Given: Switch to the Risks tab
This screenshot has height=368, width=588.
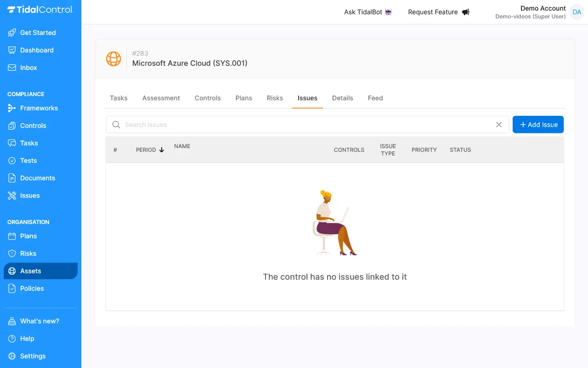Looking at the screenshot, I should click(x=275, y=98).
